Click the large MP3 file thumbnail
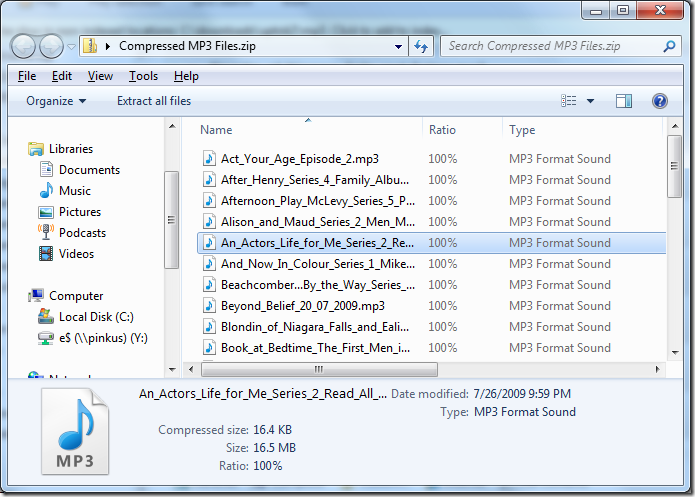This screenshot has width=695, height=497. click(76, 431)
